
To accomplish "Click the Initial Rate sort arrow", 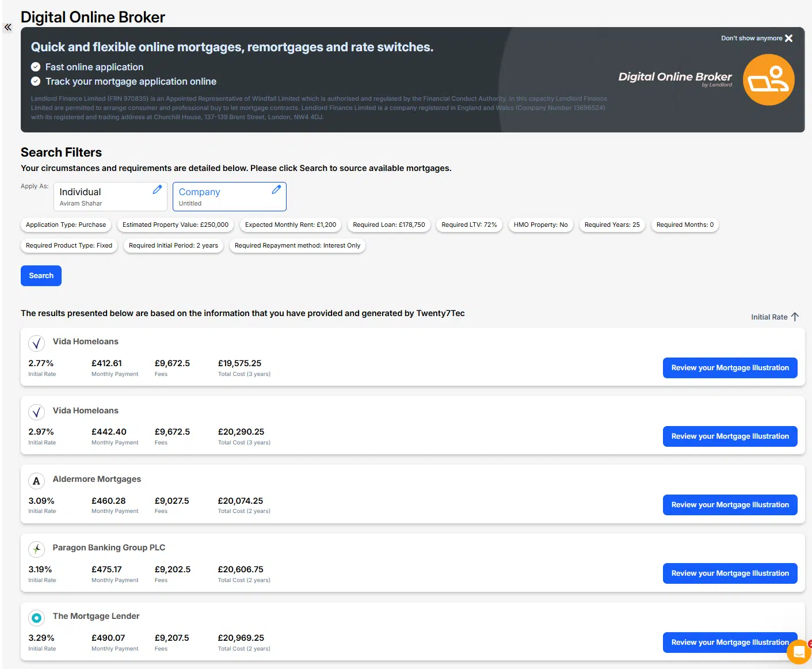I will pyautogui.click(x=795, y=317).
